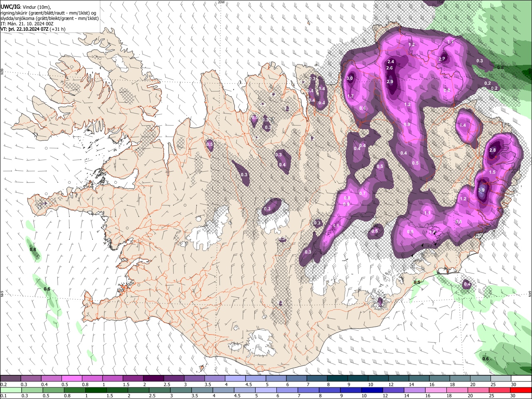532x399 pixels.
Task: Pick the red 30 swatch in the rain legend
Action: click(520, 390)
